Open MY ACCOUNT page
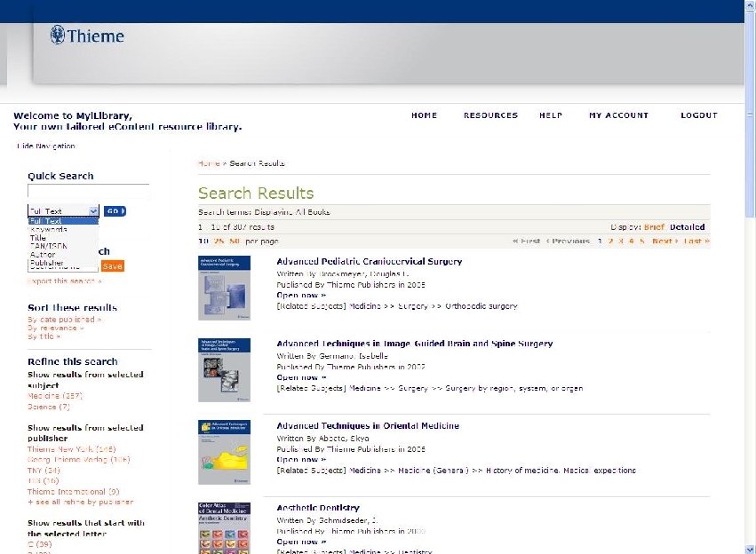The height and width of the screenshot is (554, 756). 618,115
